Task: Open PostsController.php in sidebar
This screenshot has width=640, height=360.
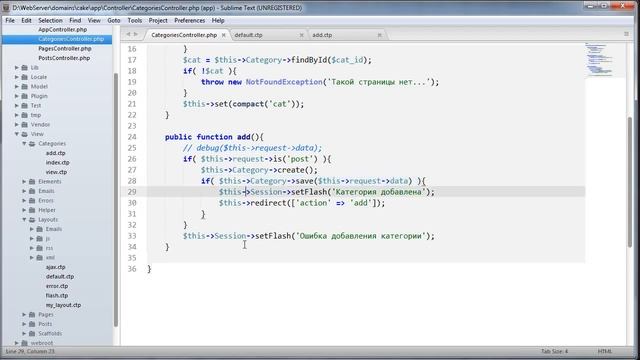Action: pyautogui.click(x=64, y=58)
